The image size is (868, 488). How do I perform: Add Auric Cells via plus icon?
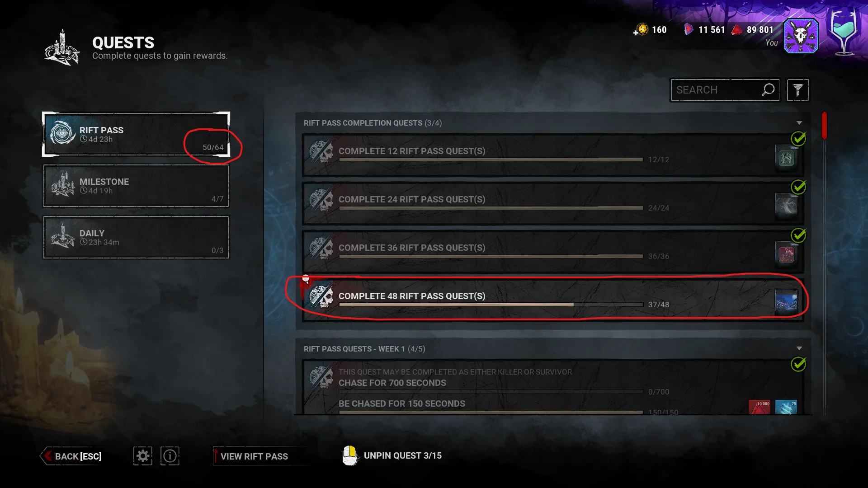tap(636, 33)
